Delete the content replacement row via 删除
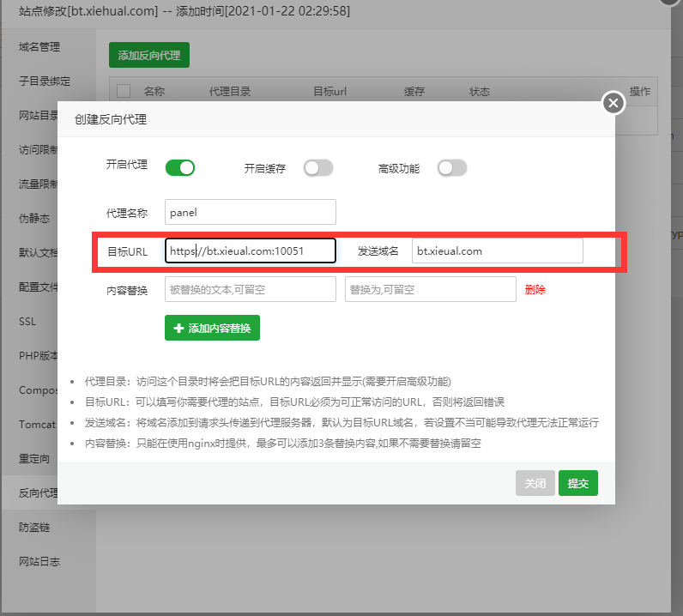 (x=535, y=290)
